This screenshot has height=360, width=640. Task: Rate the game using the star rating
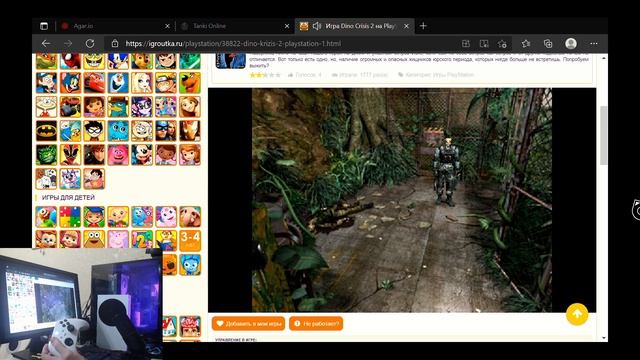[265, 75]
